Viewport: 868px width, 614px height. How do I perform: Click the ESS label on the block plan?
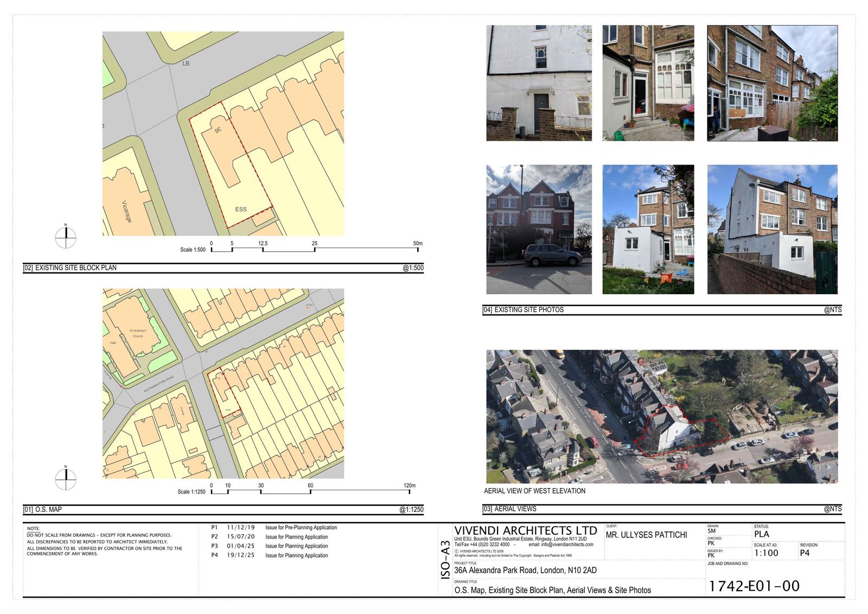(x=241, y=210)
